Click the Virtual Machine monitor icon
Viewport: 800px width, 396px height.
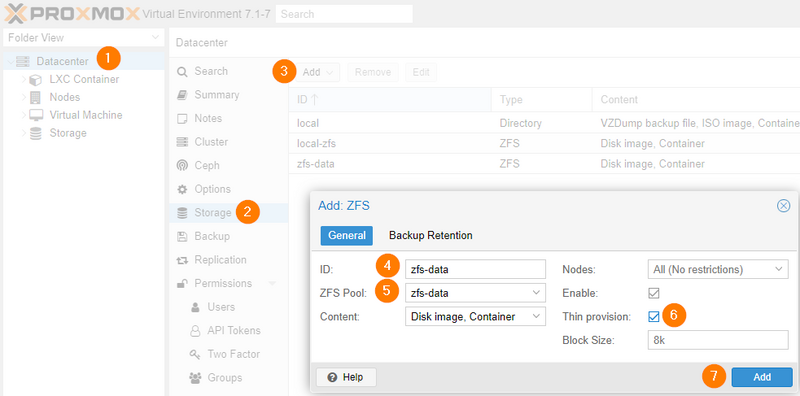[36, 115]
